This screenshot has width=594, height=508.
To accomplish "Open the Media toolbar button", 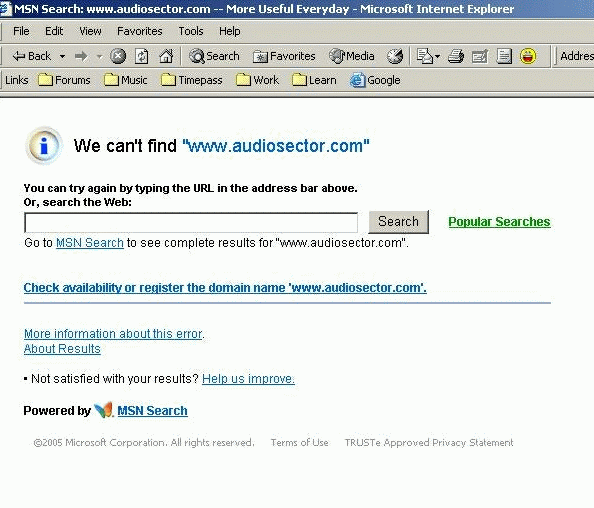I will click(352, 56).
